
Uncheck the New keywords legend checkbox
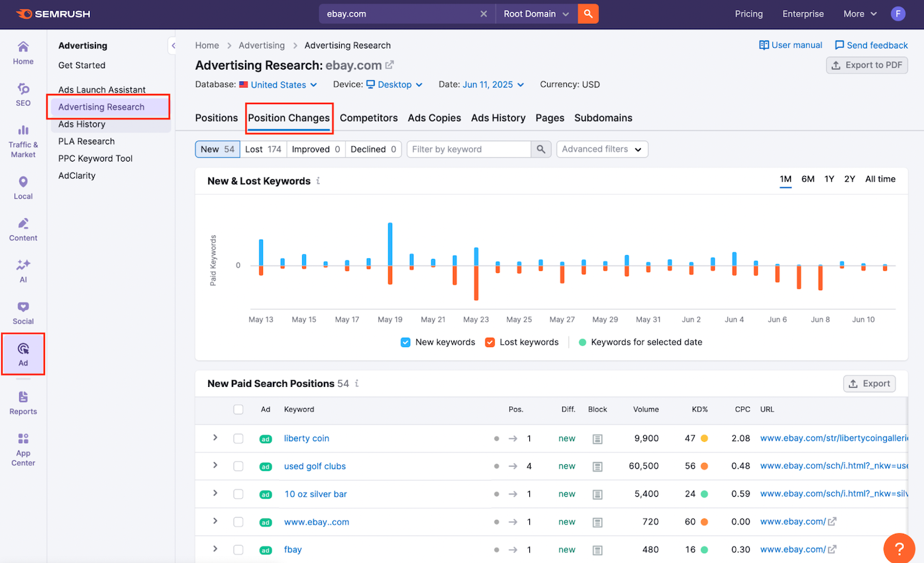point(405,342)
